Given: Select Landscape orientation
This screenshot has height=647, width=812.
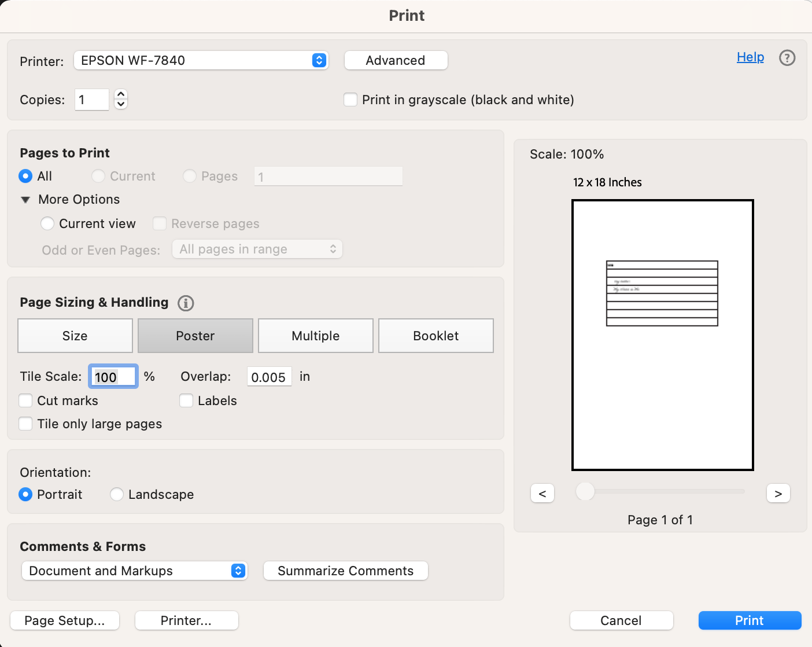Looking at the screenshot, I should pyautogui.click(x=117, y=494).
